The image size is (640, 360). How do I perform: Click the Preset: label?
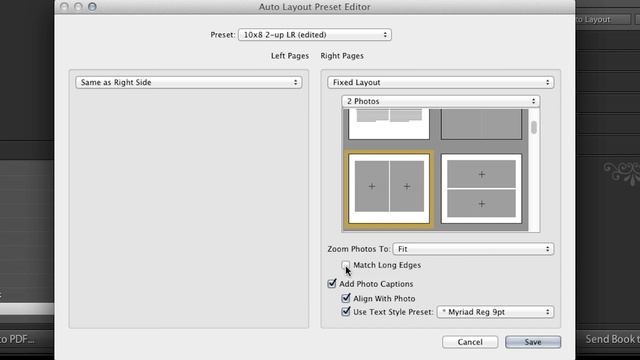[222, 35]
